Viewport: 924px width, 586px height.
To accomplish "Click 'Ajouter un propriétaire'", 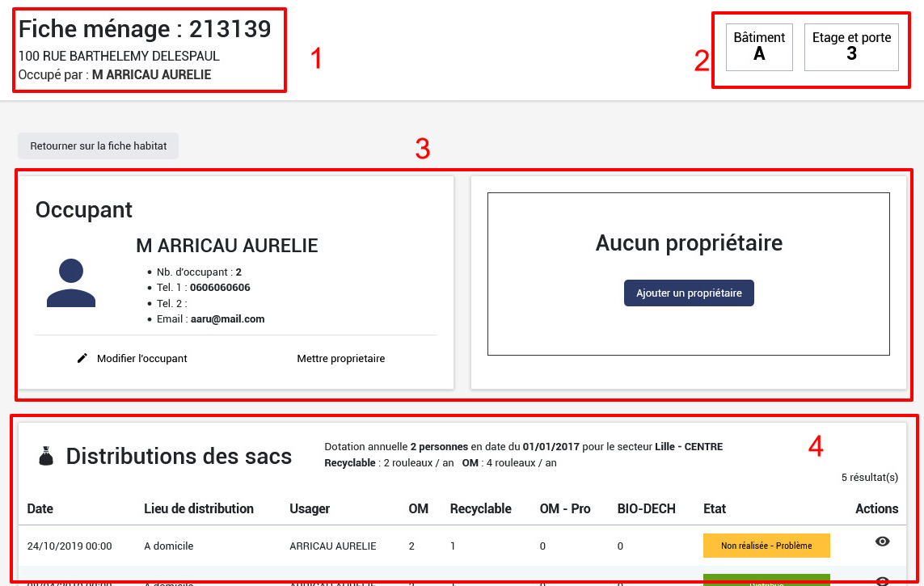I will coord(689,293).
